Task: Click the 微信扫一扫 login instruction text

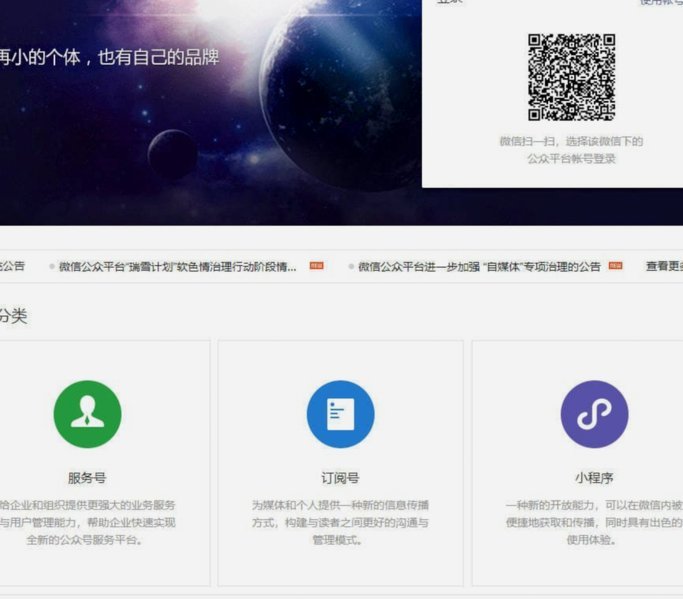Action: point(571,142)
